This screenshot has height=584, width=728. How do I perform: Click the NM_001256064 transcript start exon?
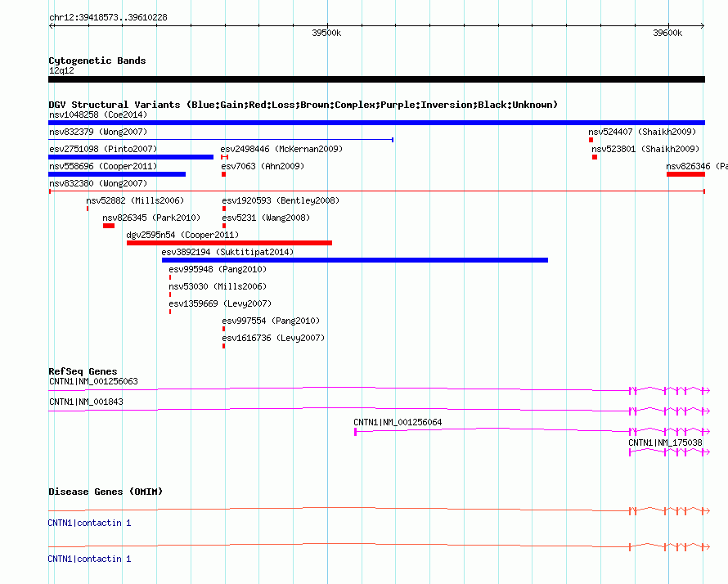[x=356, y=432]
